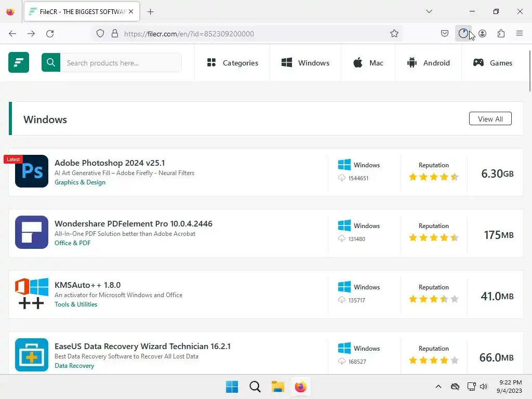
Task: Click the Firefox taskbar icon
Action: (x=301, y=387)
